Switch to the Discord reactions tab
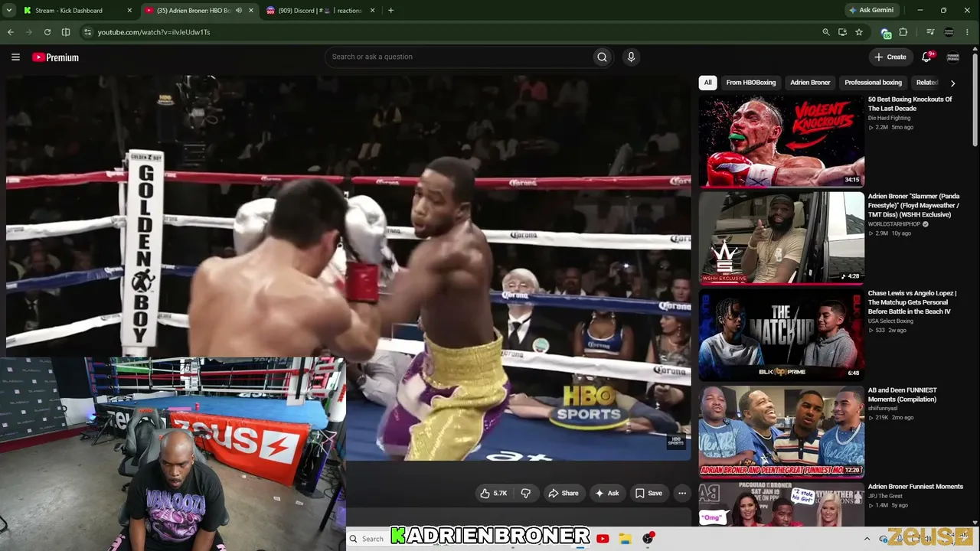 coord(320,11)
